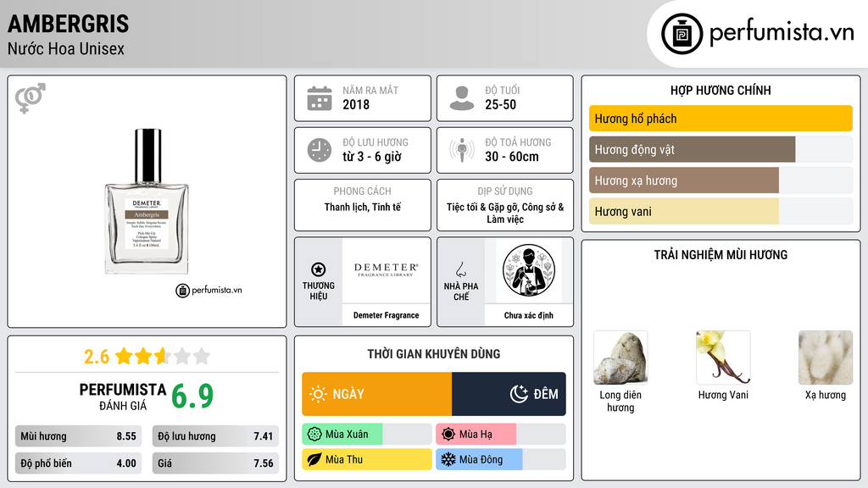Click the Mùa Đông season bar
The height and width of the screenshot is (488, 868).
coord(500,459)
